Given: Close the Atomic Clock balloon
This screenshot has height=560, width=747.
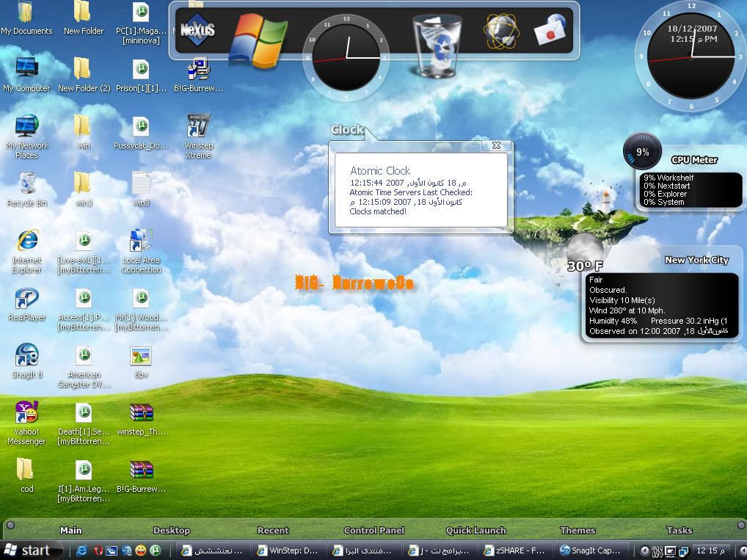Looking at the screenshot, I should pyautogui.click(x=496, y=145).
